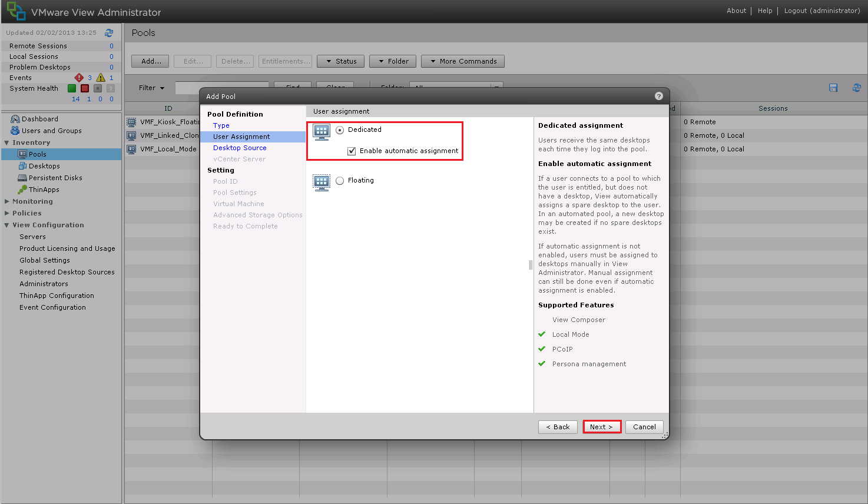Click Next to continue the wizard
The height and width of the screenshot is (504, 868).
tap(601, 427)
